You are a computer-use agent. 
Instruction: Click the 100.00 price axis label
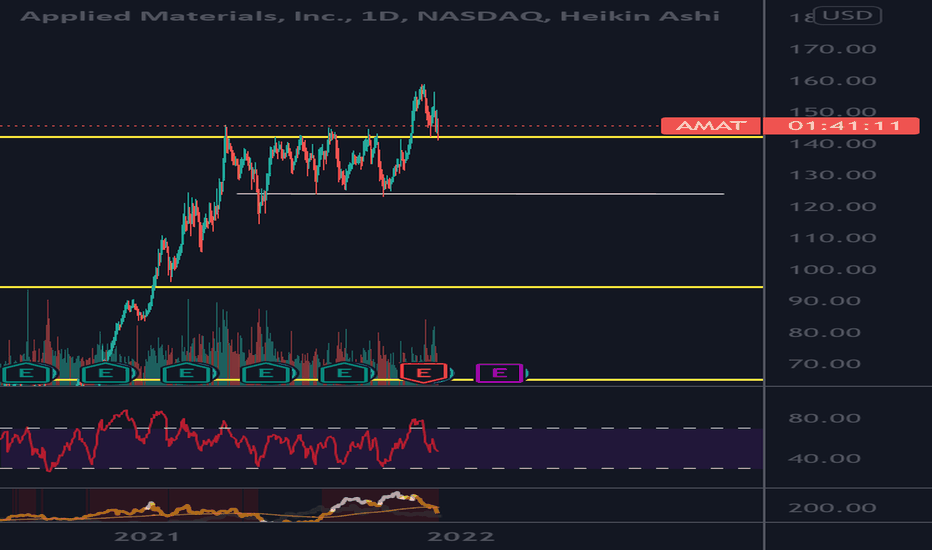click(832, 269)
